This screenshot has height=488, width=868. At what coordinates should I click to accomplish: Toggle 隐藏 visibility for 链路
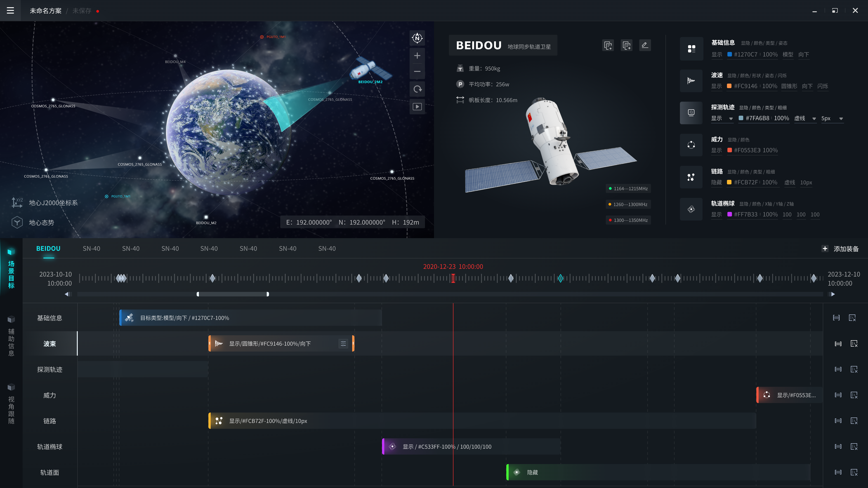717,182
